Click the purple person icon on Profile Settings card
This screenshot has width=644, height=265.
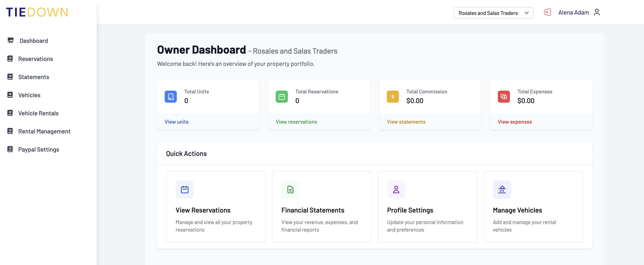(396, 189)
